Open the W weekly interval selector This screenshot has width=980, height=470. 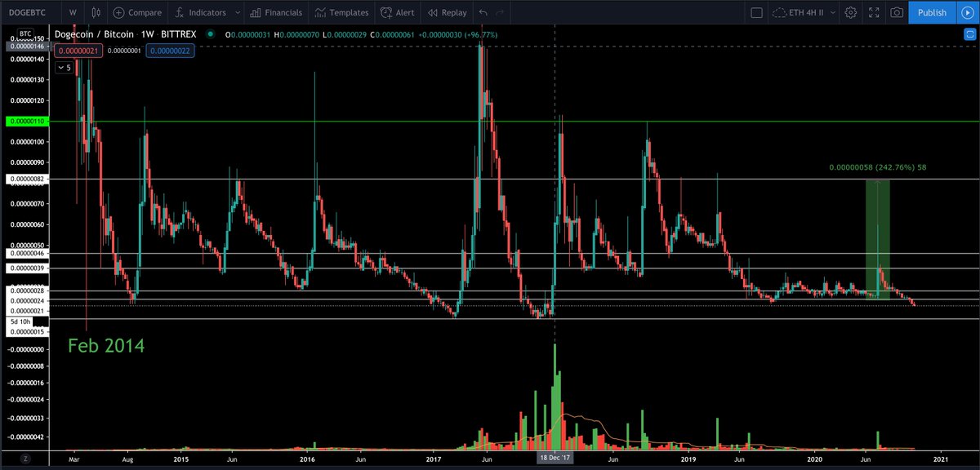click(73, 12)
